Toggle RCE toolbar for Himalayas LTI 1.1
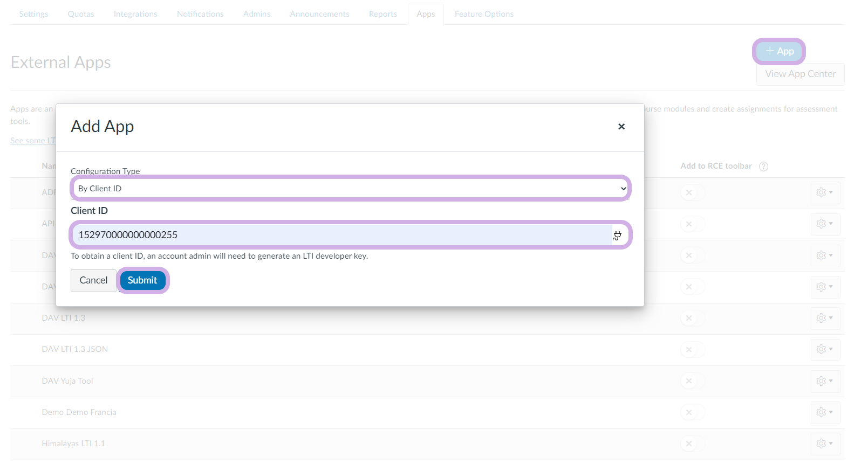The width and height of the screenshot is (868, 464). (693, 444)
